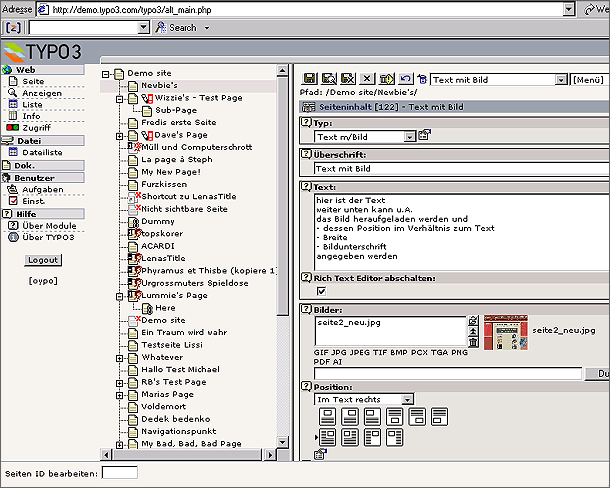Open the Einst. settings module

[33, 201]
